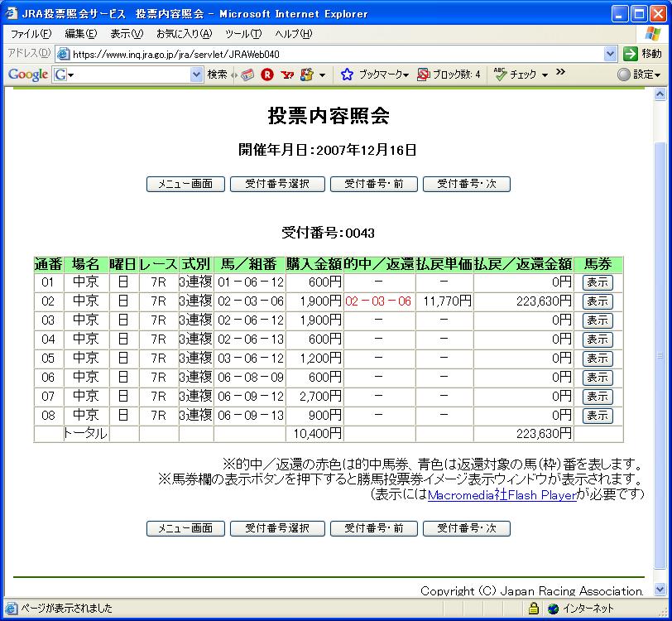Viewport: 672px width, 621px height.
Task: Click the Yahoo Y! toolbar icon
Action: point(287,75)
